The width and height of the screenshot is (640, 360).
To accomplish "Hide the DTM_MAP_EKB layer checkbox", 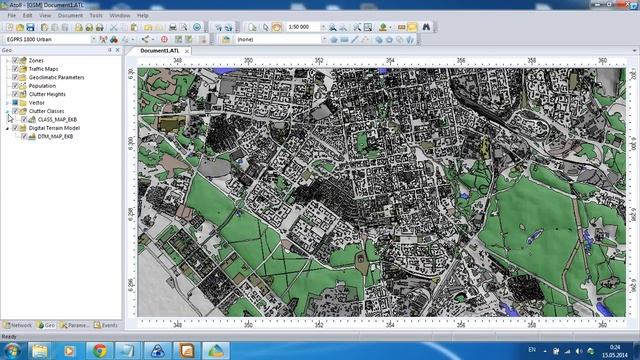I will 24,136.
